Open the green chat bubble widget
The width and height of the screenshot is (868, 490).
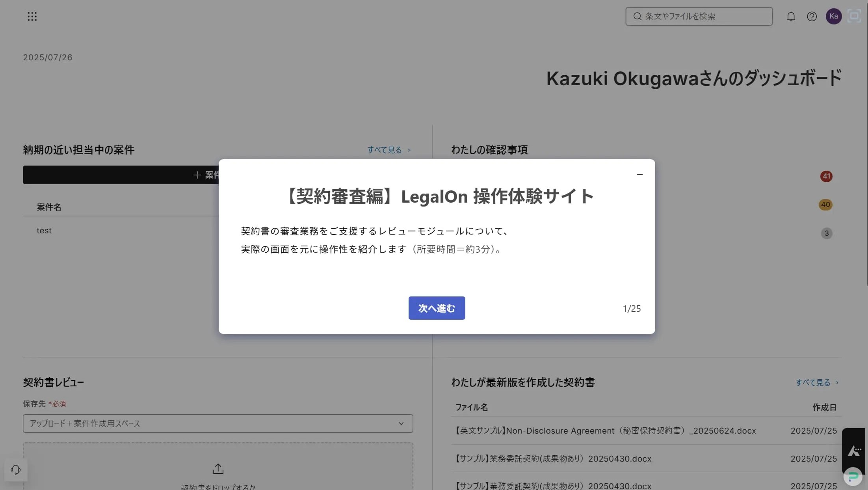853,477
